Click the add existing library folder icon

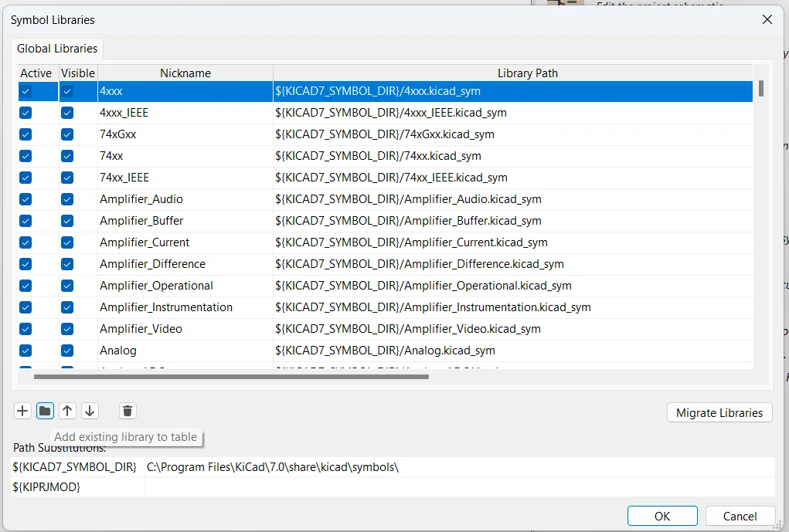coord(45,411)
